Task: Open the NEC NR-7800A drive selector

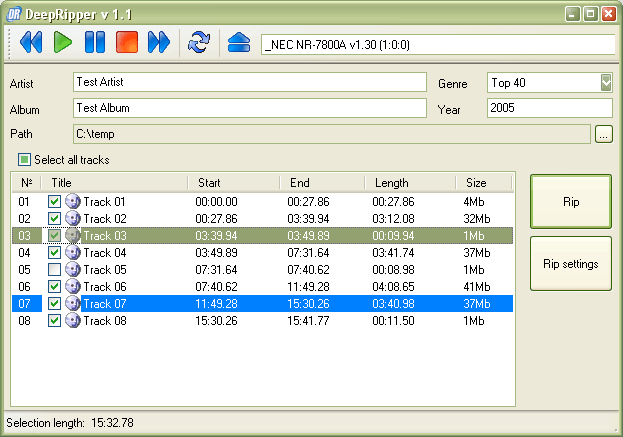Action: tap(439, 44)
